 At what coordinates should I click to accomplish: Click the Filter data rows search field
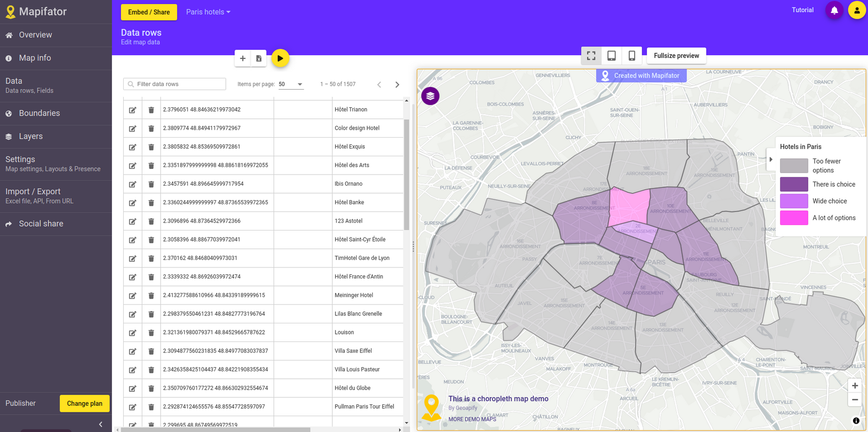[175, 84]
